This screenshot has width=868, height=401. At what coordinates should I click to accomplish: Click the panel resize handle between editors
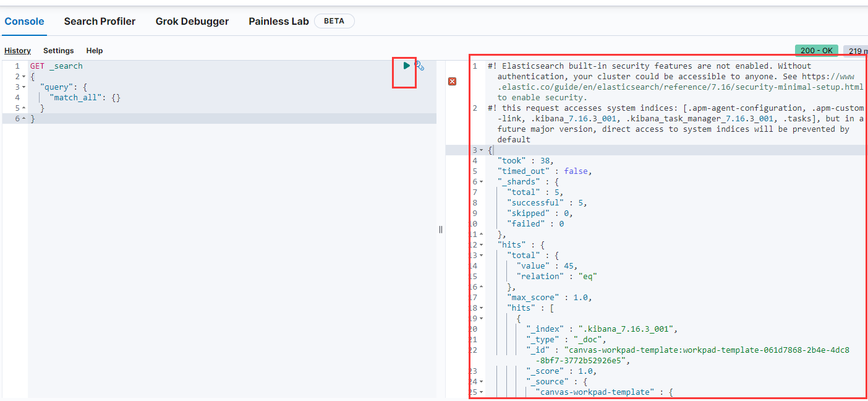pos(441,229)
